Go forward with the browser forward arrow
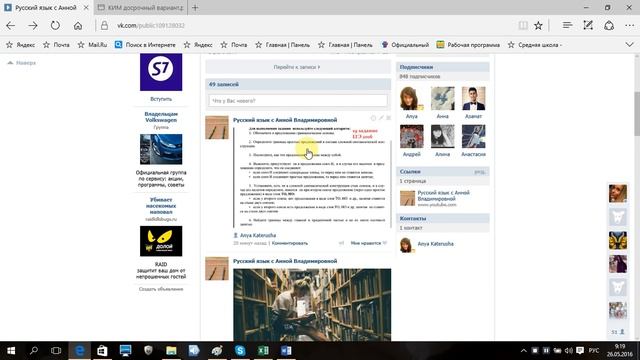 [33, 26]
